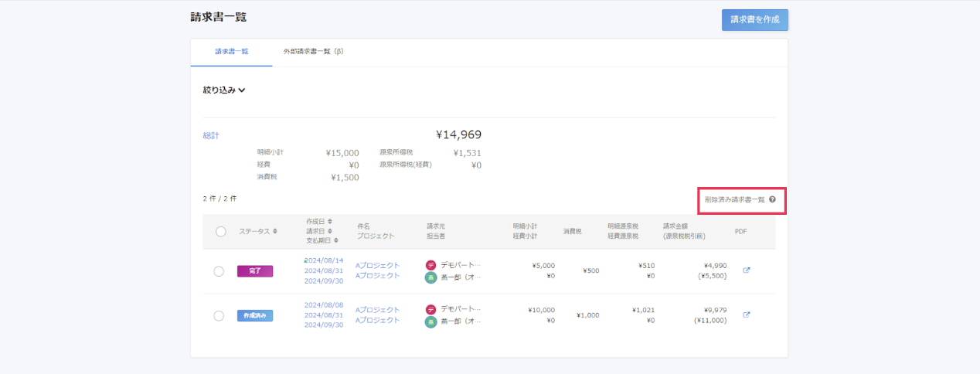Sort by 請求日 using its arrow icon
980x374 pixels.
(x=330, y=231)
